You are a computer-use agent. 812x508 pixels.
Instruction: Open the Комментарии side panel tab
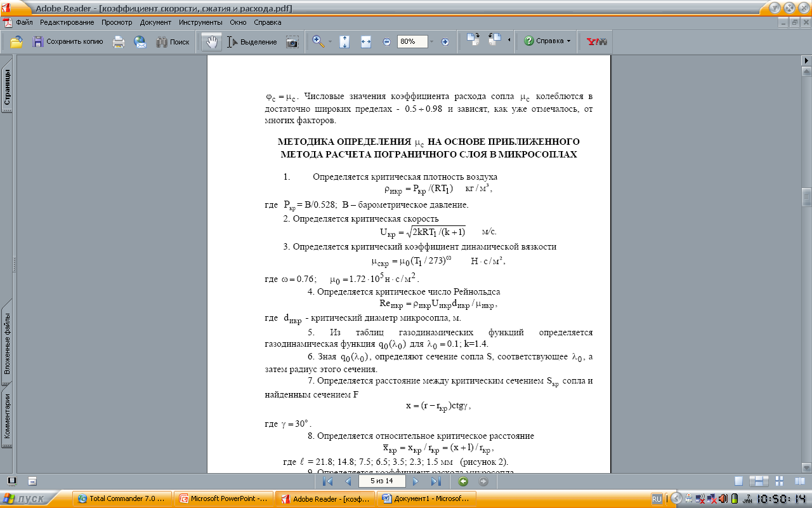[7, 416]
